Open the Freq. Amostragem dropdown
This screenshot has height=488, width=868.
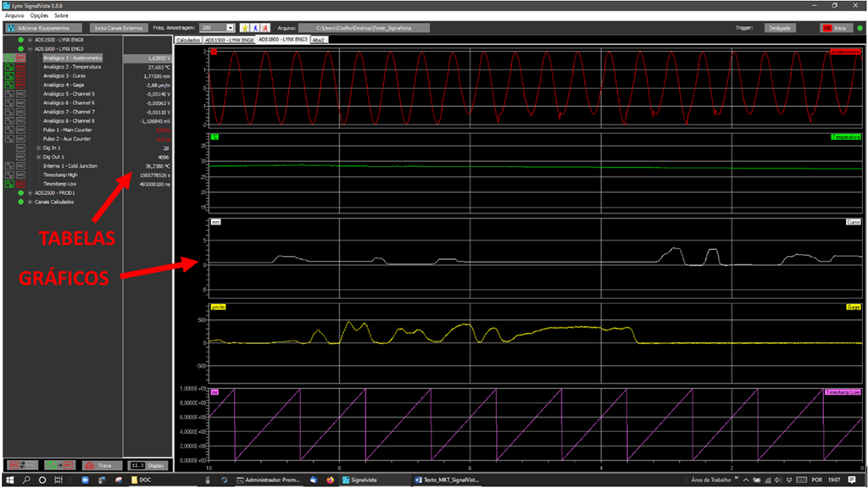pos(231,28)
